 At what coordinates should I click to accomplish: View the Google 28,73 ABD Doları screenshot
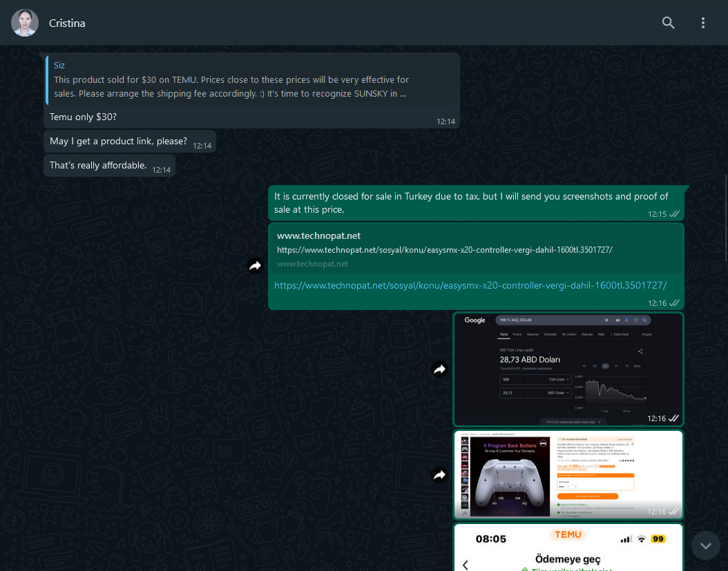[568, 369]
